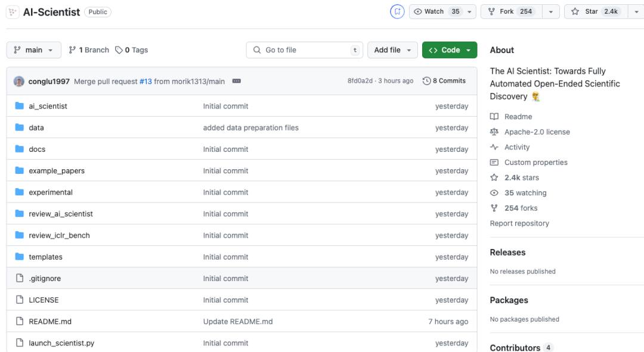Click the .gitignore file icon
Image resolution: width=644 pixels, height=352 pixels.
19,278
